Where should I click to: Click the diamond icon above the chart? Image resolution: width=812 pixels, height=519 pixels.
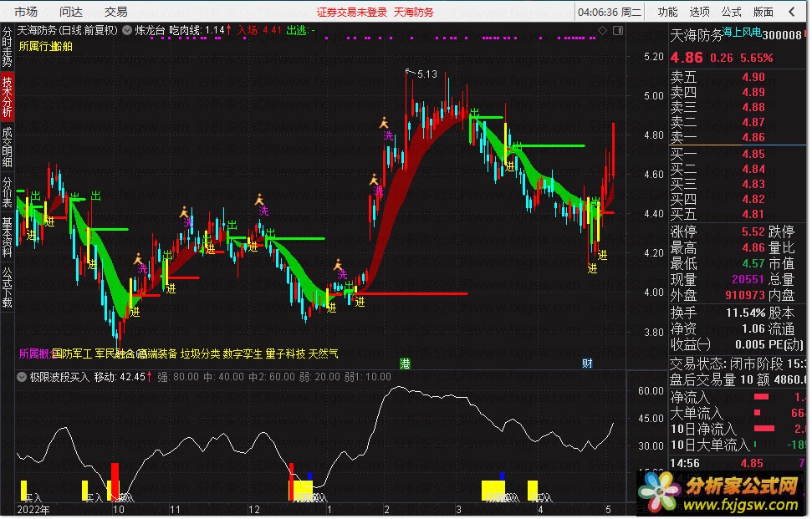[x=602, y=31]
